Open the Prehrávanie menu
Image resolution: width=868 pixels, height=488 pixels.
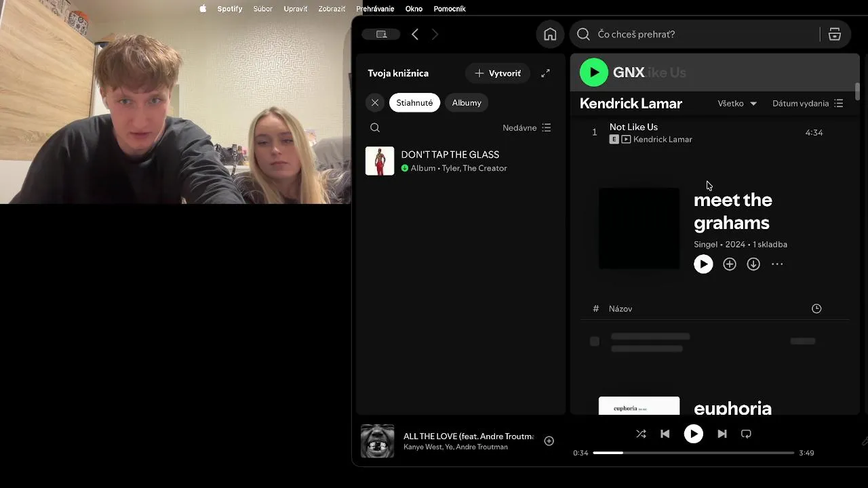point(375,9)
